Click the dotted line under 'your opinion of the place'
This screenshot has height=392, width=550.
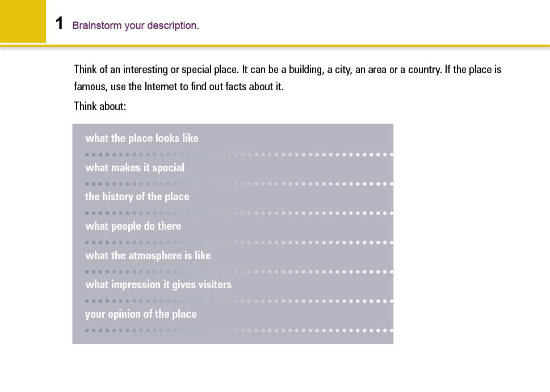pyautogui.click(x=238, y=330)
